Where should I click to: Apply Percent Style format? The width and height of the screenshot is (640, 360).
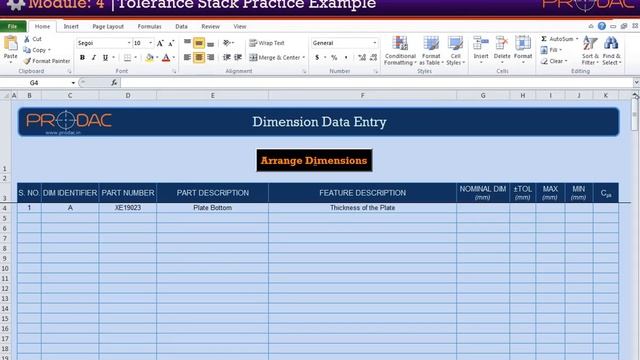tap(334, 58)
